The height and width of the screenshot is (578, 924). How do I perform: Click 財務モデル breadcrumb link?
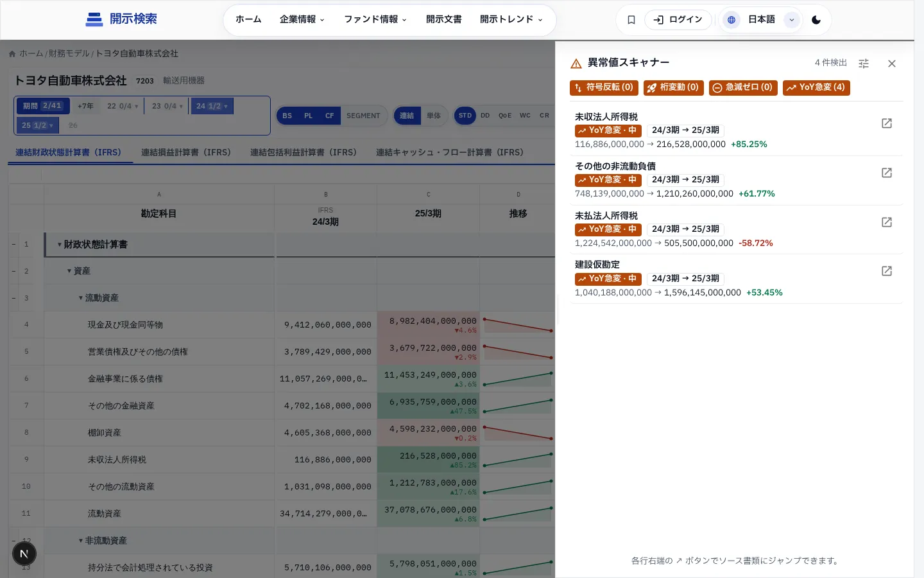pyautogui.click(x=69, y=54)
